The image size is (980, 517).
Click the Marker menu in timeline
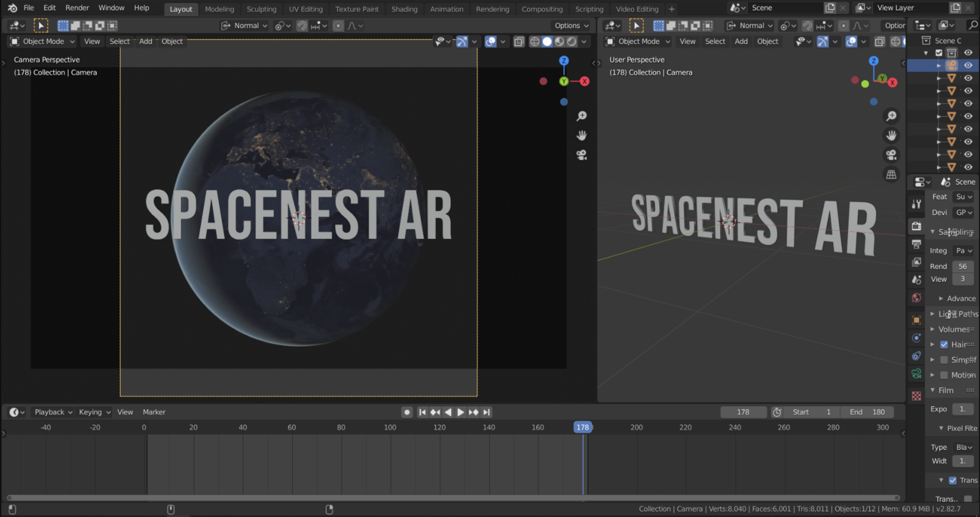154,412
